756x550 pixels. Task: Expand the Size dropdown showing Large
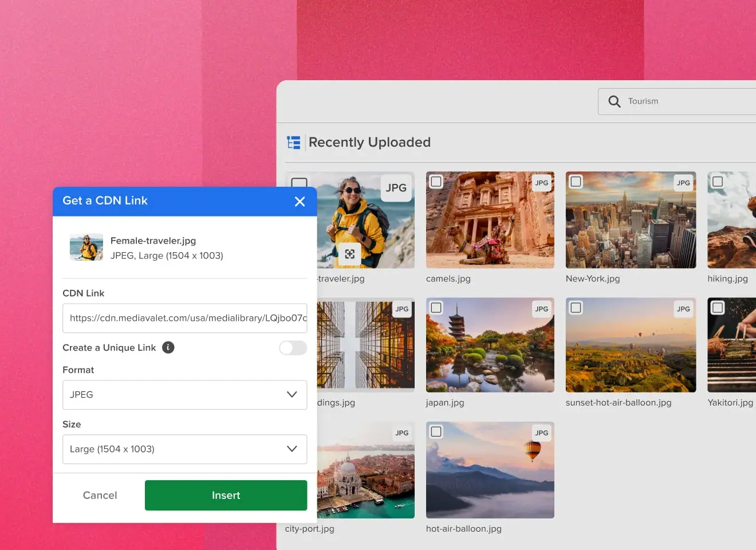184,449
